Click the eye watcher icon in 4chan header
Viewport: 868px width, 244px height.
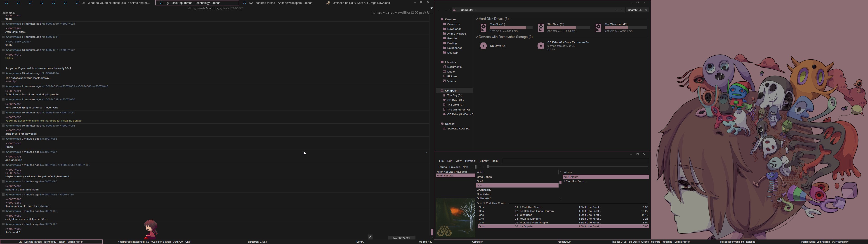[x=409, y=13]
